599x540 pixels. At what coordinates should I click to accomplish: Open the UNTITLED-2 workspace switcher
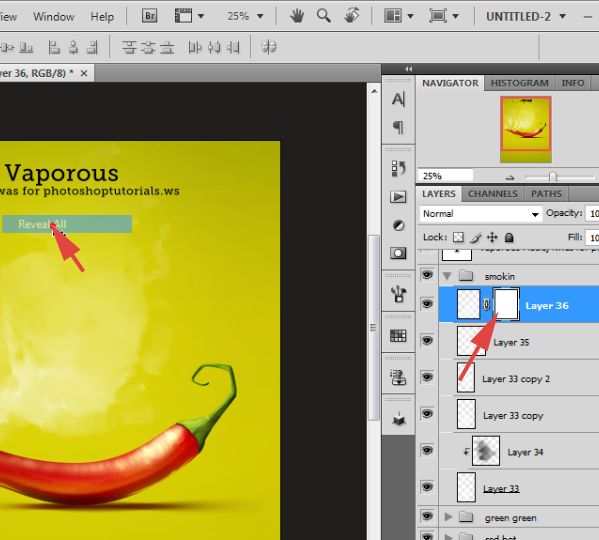pyautogui.click(x=526, y=16)
